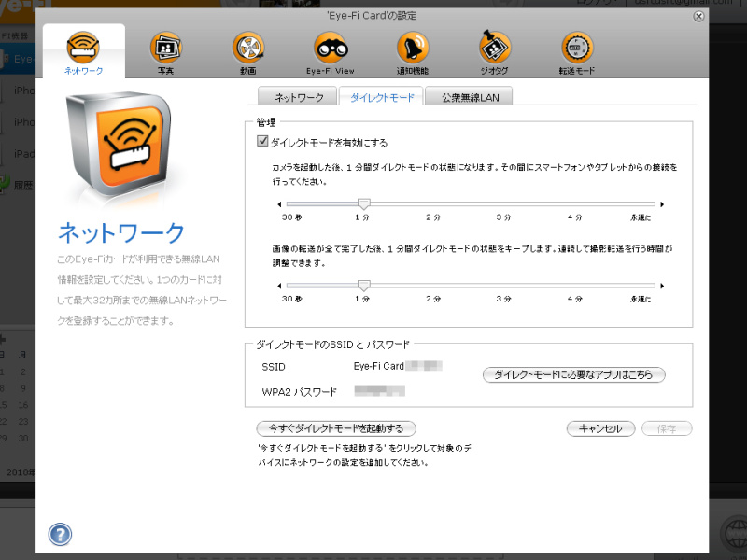Click the キャンセル button

coord(600,428)
